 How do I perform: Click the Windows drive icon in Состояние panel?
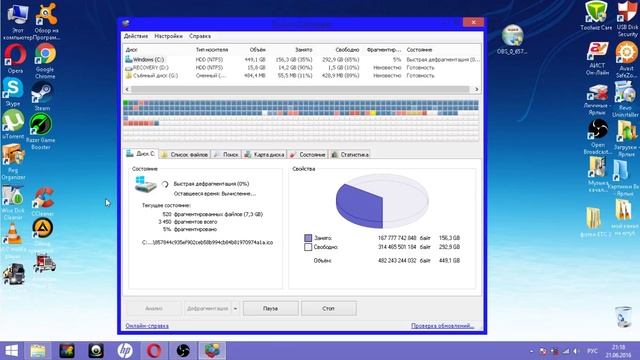pos(145,184)
